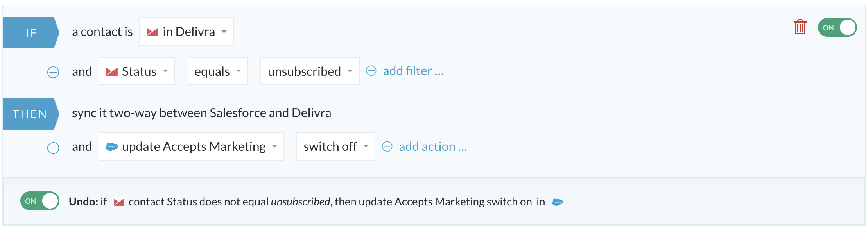The image size is (868, 232).
Task: Open the 'equals' operator dropdown
Action: pos(218,71)
